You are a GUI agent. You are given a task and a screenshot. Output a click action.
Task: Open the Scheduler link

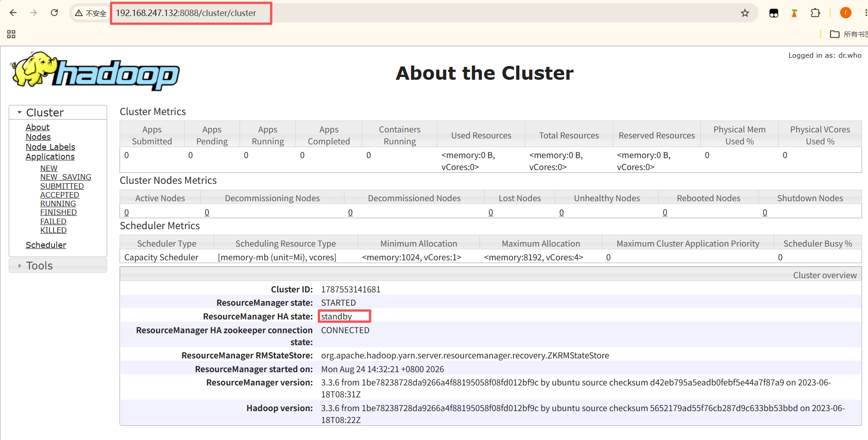tap(46, 245)
